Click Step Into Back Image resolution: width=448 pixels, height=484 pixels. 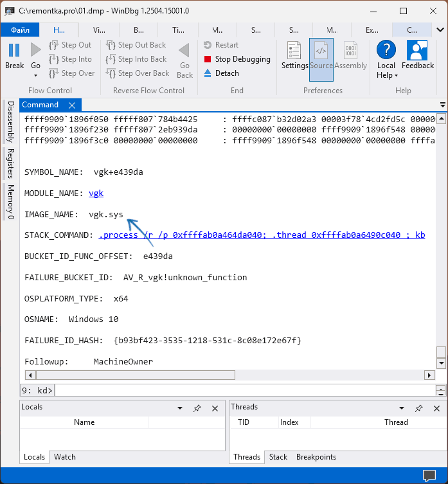pos(136,59)
